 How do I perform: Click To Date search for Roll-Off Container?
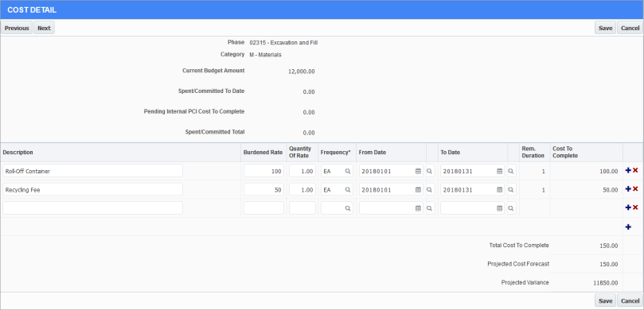tap(511, 171)
